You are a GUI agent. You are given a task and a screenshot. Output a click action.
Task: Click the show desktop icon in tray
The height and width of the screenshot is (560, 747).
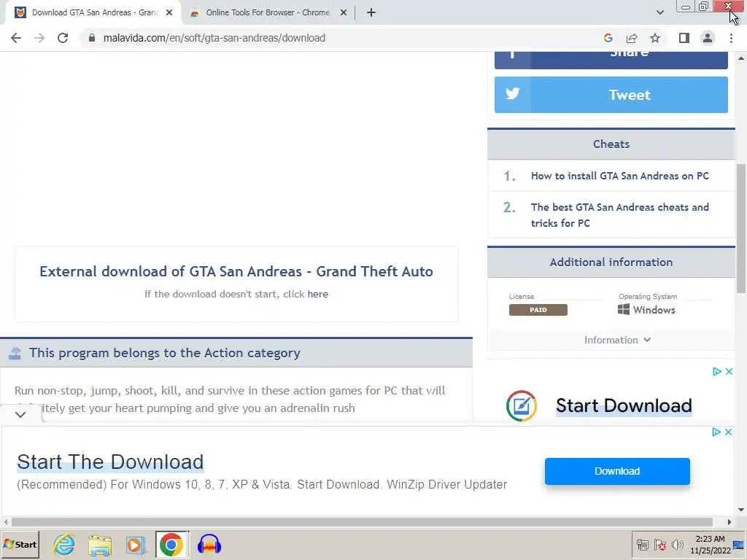click(x=739, y=545)
